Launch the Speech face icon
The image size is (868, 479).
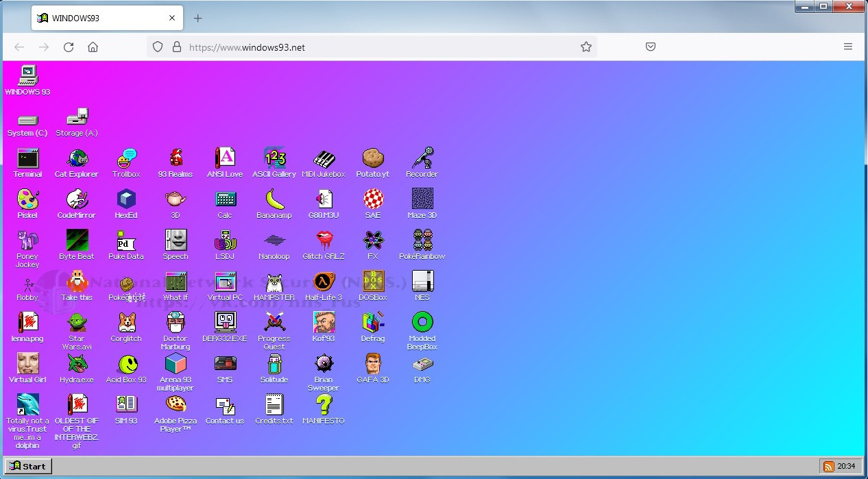[176, 241]
